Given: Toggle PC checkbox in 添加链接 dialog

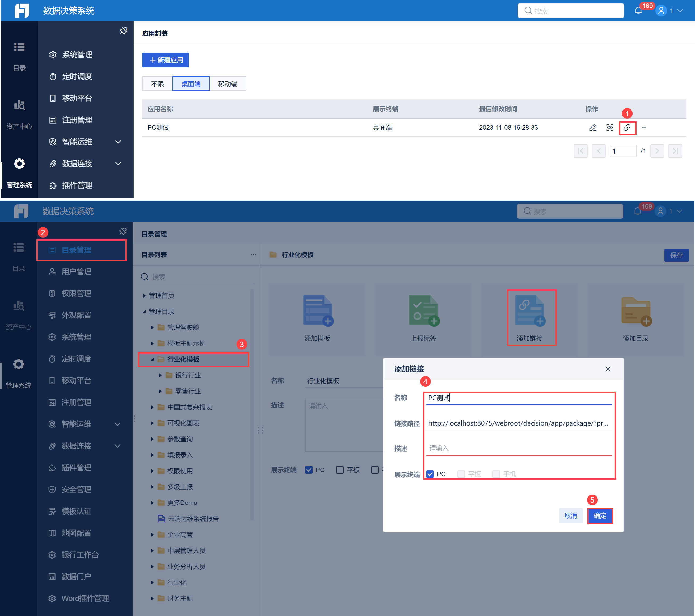Looking at the screenshot, I should [x=430, y=474].
